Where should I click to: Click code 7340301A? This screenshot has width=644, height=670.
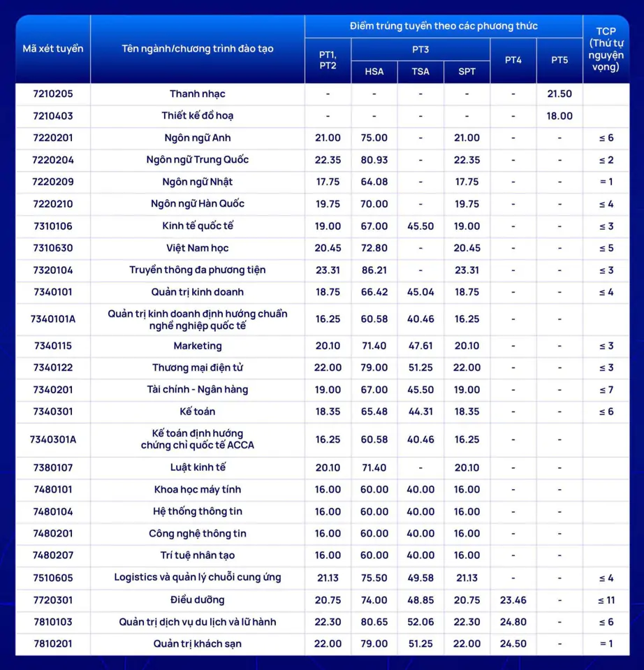[x=53, y=439]
